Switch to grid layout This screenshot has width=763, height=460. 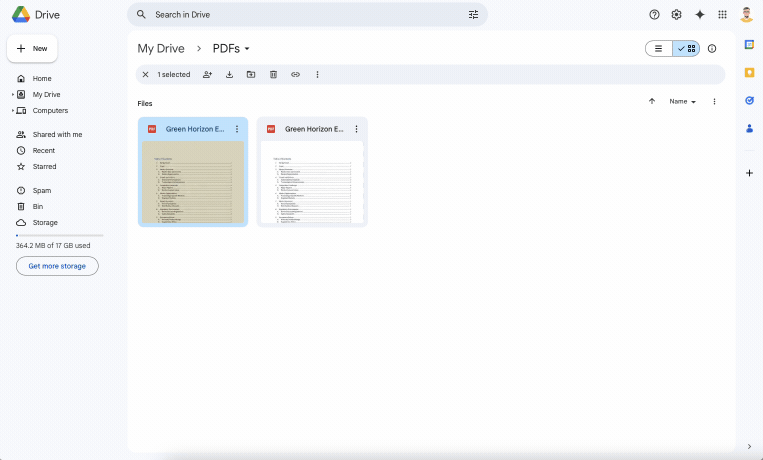coord(686,49)
